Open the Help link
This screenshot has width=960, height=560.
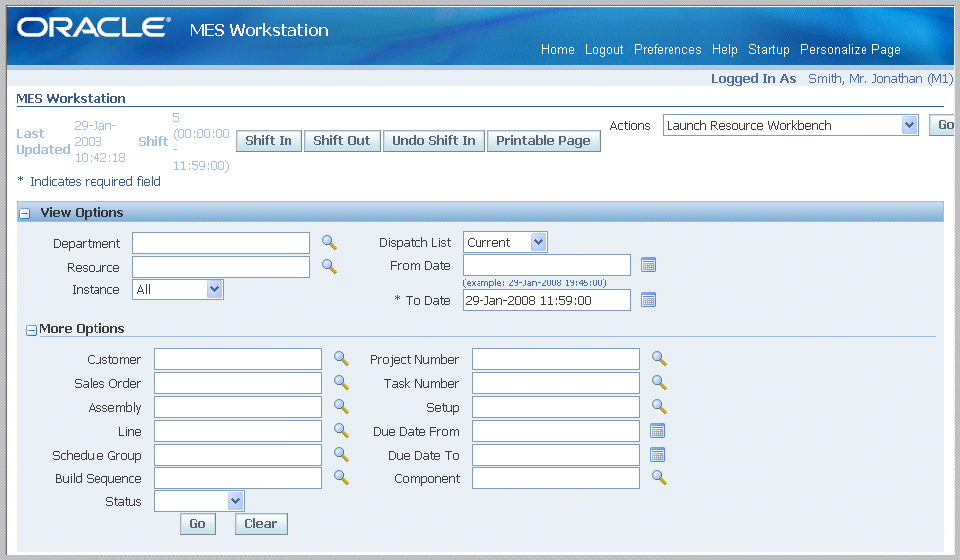coord(725,49)
